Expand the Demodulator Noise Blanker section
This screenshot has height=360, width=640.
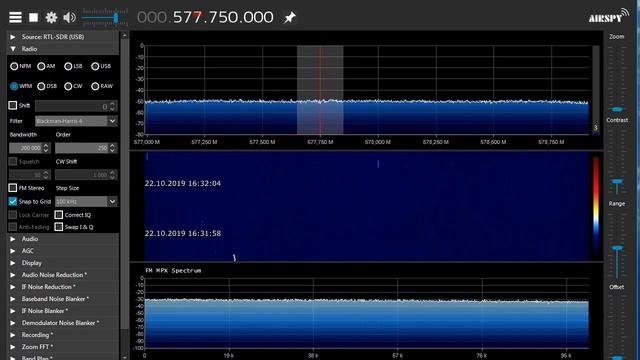click(x=63, y=323)
